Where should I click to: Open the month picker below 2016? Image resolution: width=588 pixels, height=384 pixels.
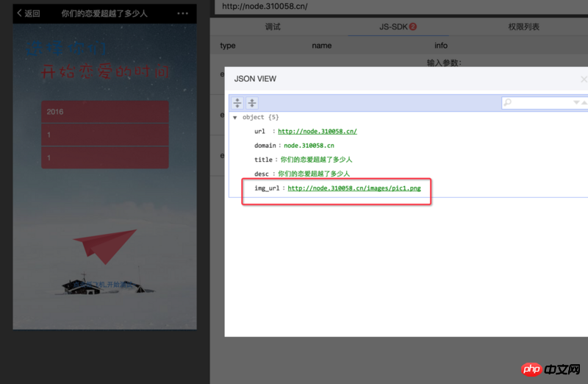click(105, 135)
